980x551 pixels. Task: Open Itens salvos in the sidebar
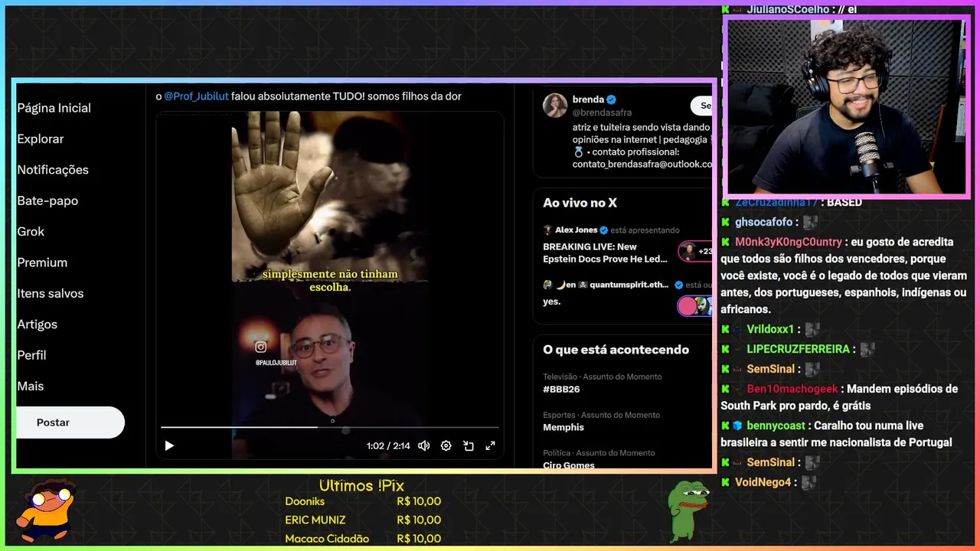click(51, 293)
